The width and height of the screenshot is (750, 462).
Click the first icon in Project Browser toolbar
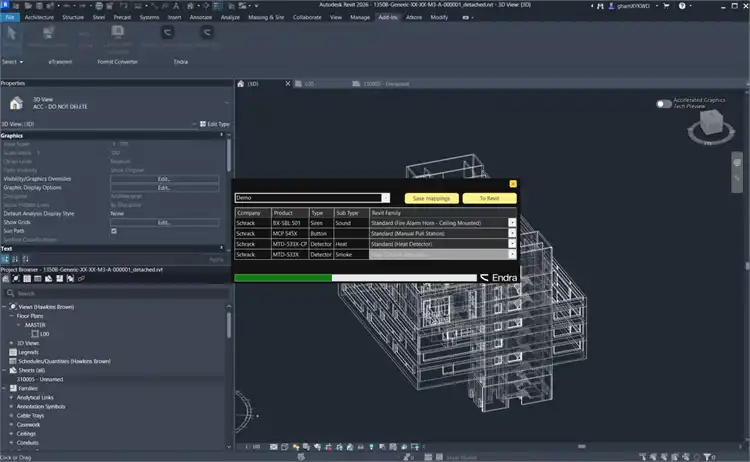pos(6,278)
